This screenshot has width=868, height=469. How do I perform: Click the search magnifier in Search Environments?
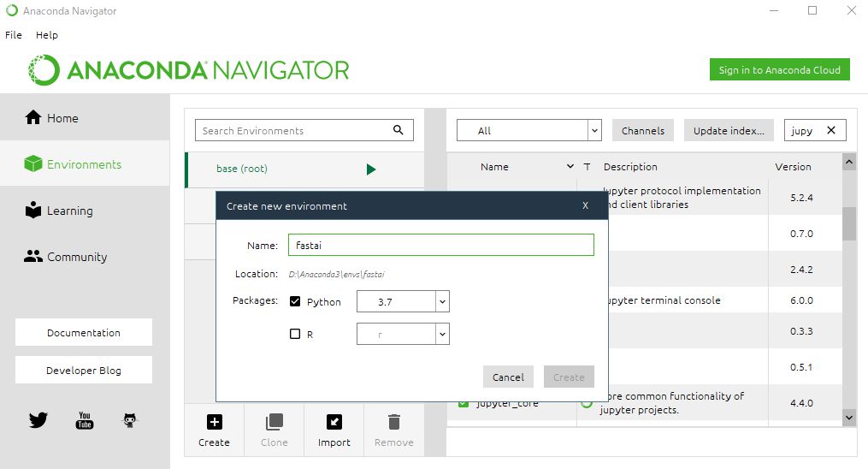(x=398, y=129)
